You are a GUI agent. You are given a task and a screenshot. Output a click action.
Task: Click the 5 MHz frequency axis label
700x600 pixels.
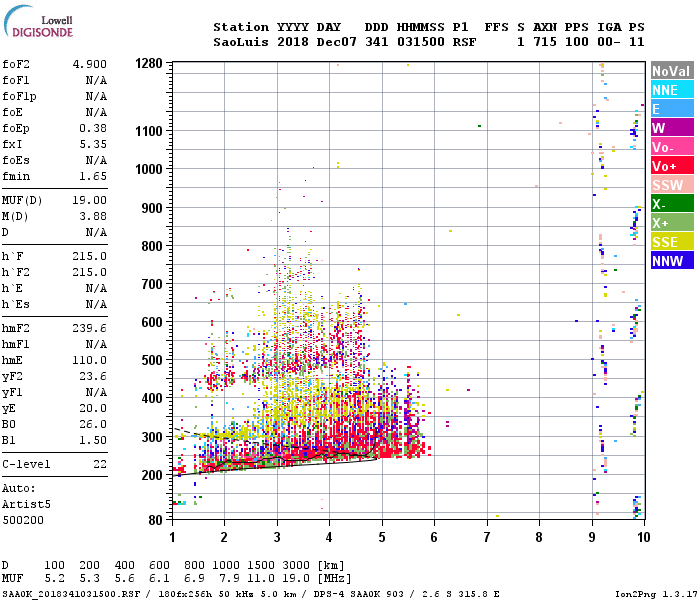382,537
